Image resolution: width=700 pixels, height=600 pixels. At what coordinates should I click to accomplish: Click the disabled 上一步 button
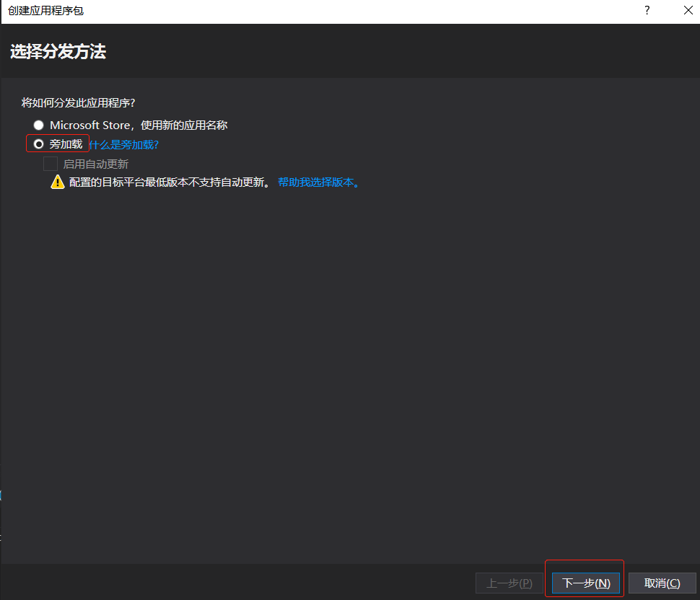(x=509, y=583)
